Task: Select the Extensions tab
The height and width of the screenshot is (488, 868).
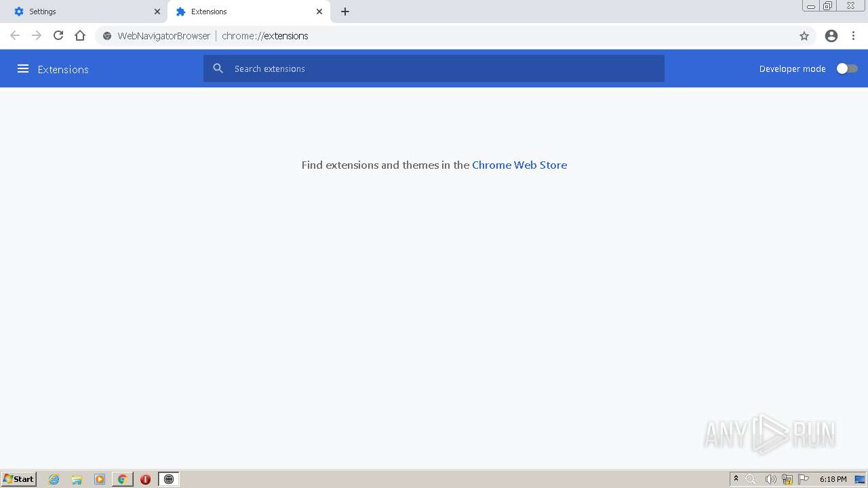Action: (249, 12)
